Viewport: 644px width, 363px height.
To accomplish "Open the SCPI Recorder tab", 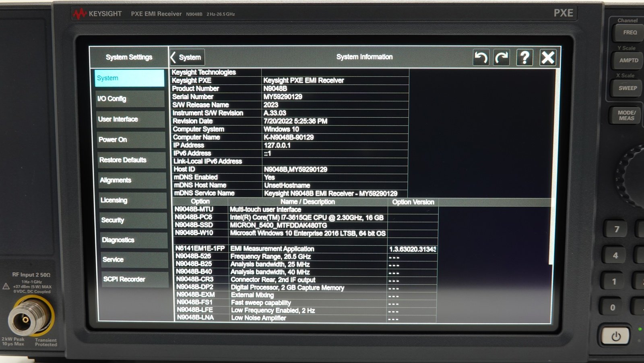I will point(135,279).
